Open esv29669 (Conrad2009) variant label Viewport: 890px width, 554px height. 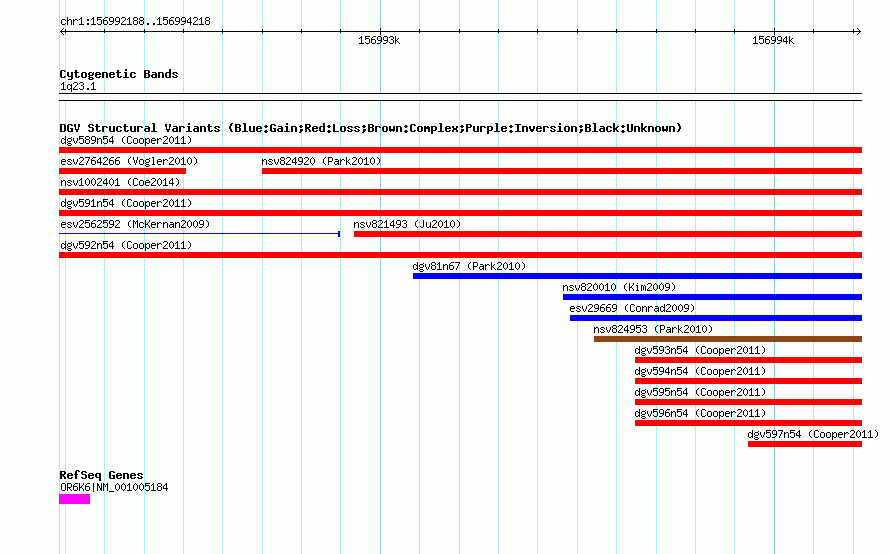(x=632, y=308)
